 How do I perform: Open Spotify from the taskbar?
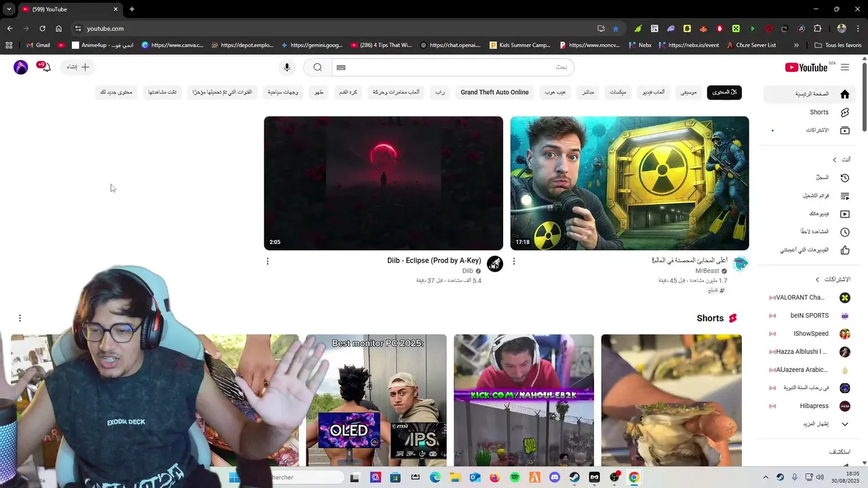click(x=515, y=478)
